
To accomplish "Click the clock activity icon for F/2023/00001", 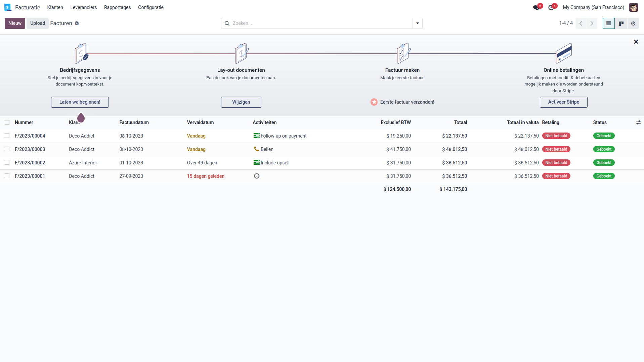I will coord(257,176).
